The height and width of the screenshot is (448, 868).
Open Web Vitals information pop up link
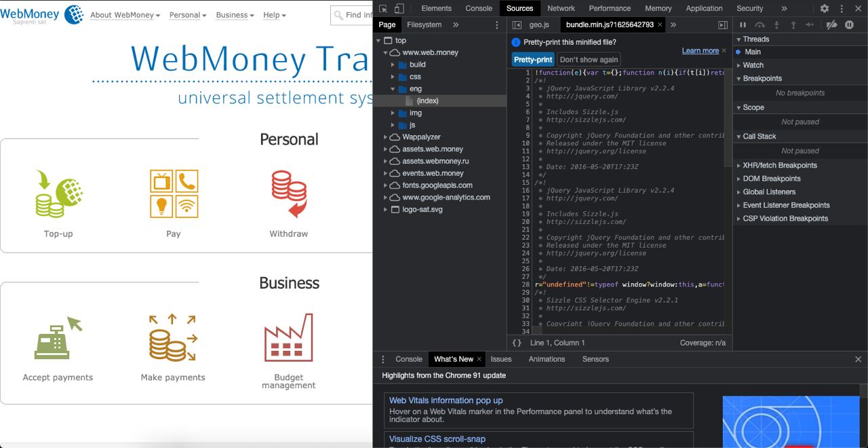click(x=446, y=400)
